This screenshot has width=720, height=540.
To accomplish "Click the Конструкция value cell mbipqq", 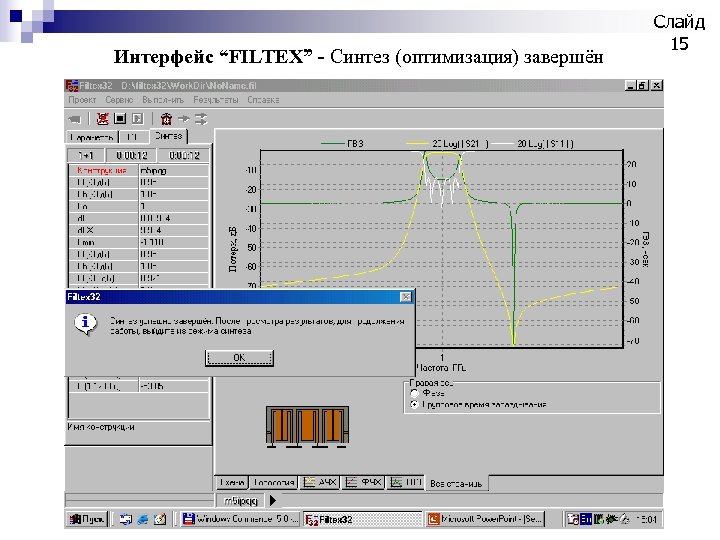I will [174, 170].
